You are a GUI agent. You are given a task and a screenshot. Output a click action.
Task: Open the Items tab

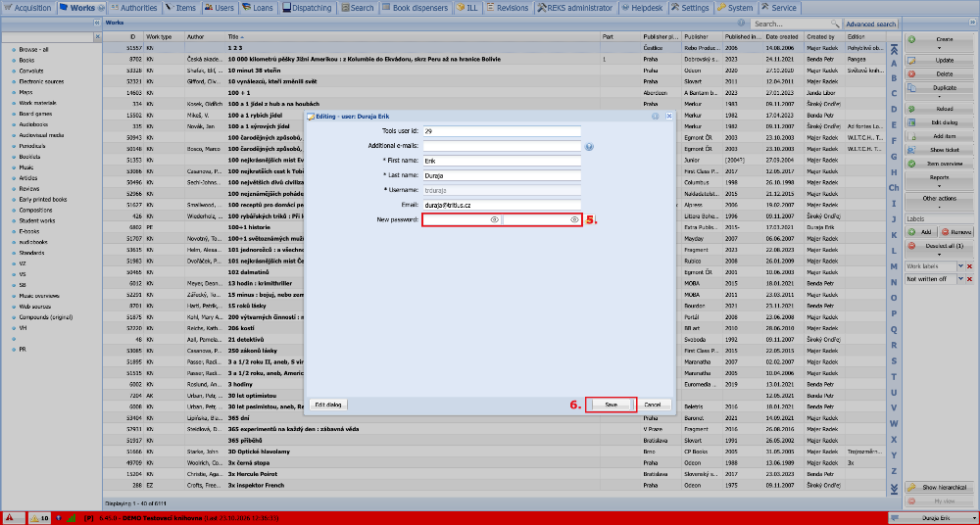180,8
